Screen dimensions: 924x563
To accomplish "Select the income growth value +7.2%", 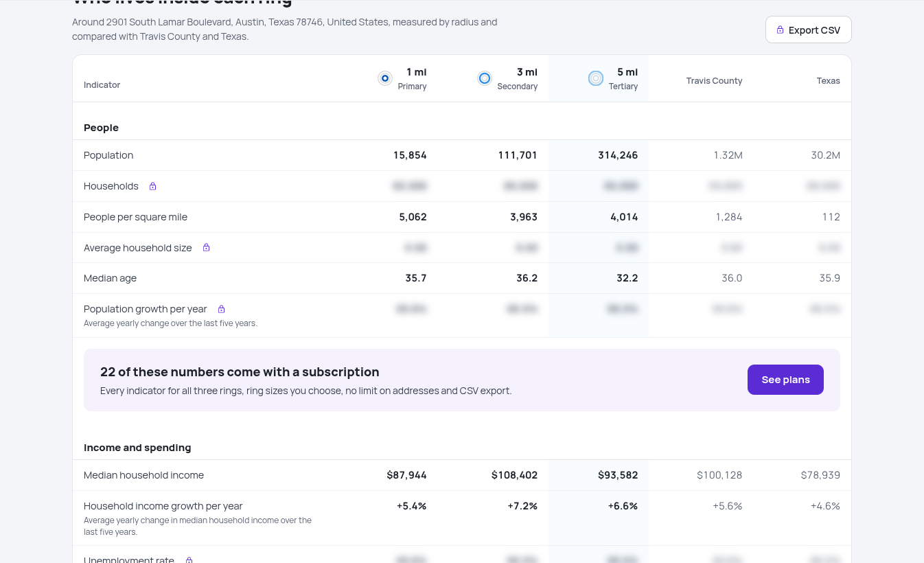I will [x=522, y=506].
